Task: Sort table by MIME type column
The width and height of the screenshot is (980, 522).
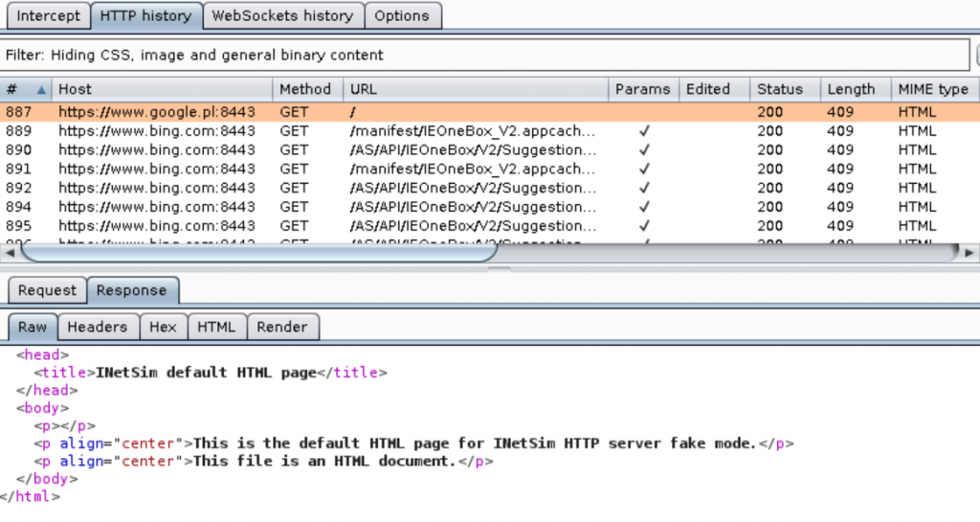Action: point(932,89)
